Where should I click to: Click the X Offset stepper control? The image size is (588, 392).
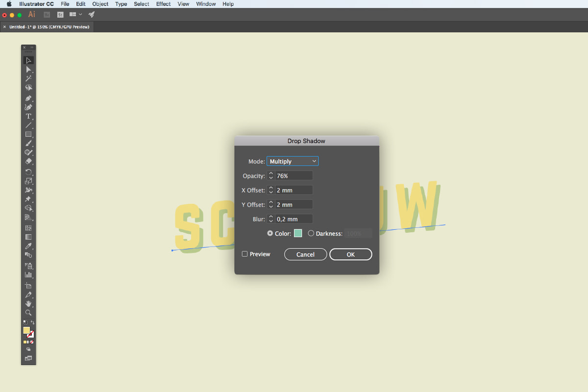(x=270, y=190)
